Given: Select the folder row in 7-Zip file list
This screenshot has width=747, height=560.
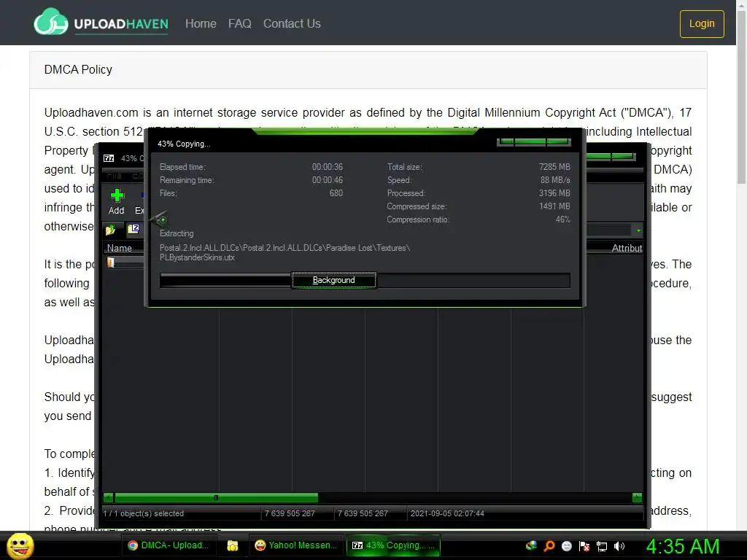Looking at the screenshot, I should tap(124, 262).
